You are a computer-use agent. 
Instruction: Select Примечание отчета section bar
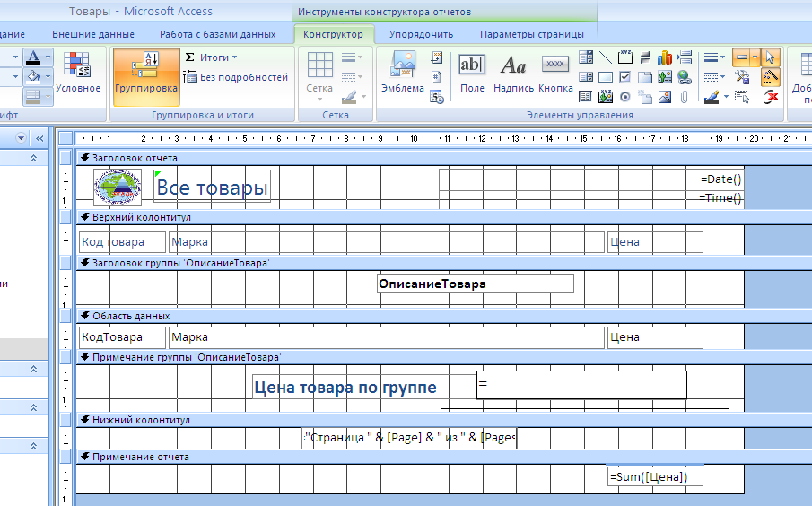click(443, 457)
